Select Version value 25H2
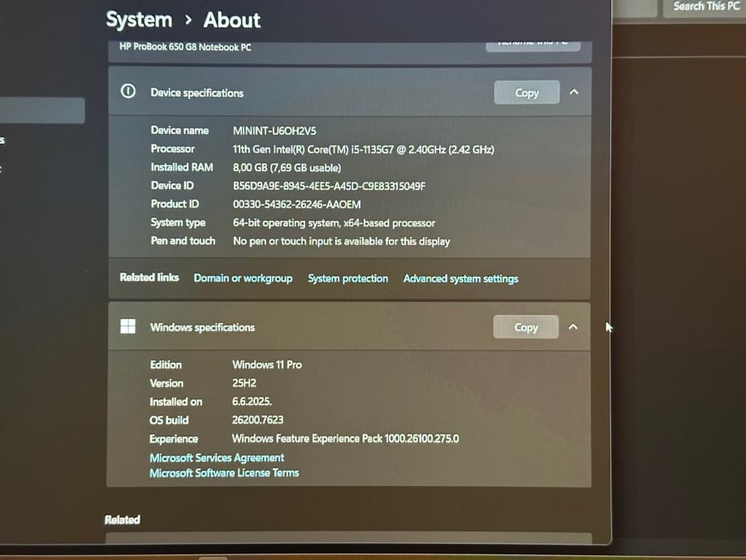The width and height of the screenshot is (746, 560). [x=244, y=384]
